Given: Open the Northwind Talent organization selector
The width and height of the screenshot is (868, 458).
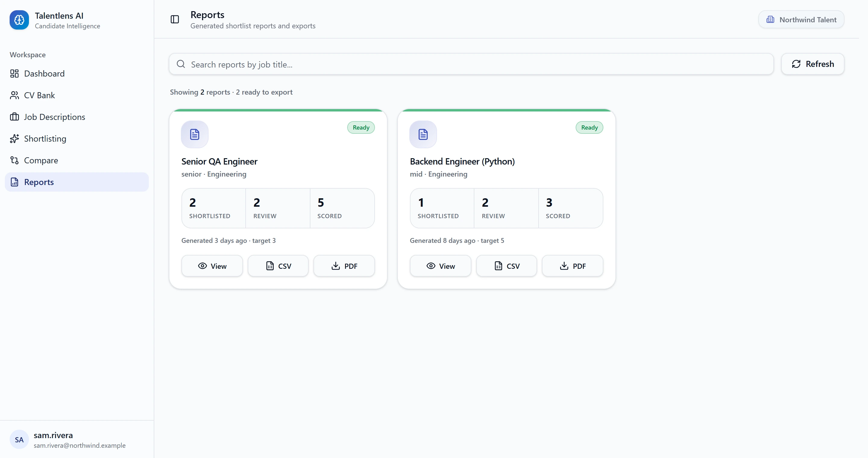Looking at the screenshot, I should (x=801, y=20).
